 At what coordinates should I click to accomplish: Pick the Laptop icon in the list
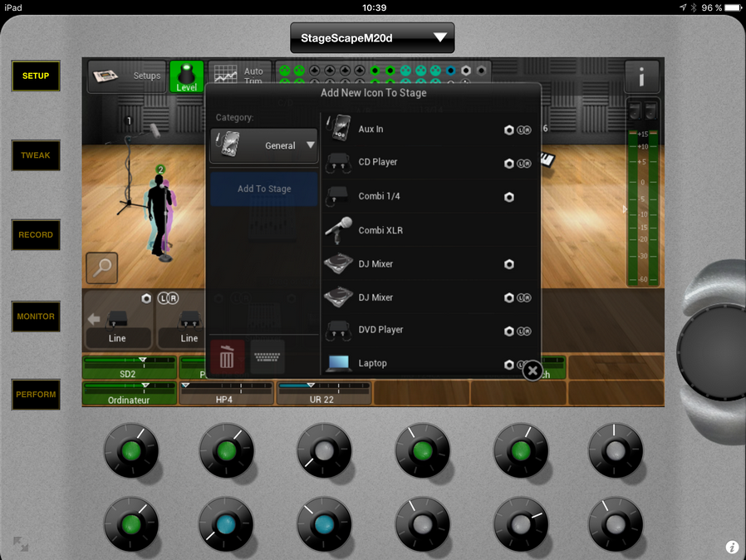click(x=339, y=363)
